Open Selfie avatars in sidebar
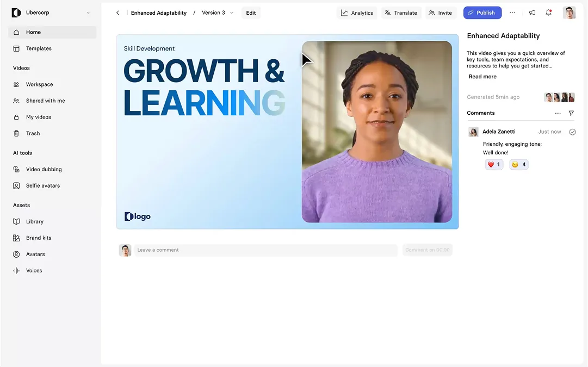This screenshot has width=588, height=367. pyautogui.click(x=42, y=185)
